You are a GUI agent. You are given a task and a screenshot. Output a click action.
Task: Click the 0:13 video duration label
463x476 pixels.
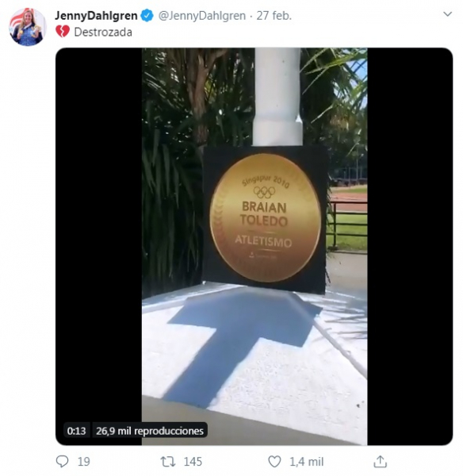pos(76,431)
